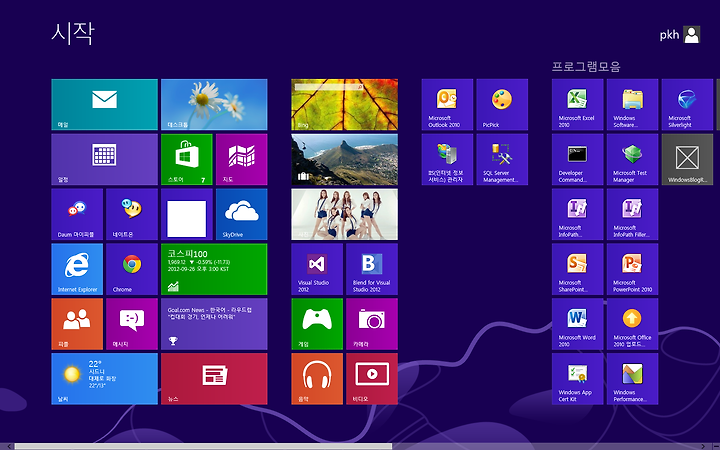Image resolution: width=720 pixels, height=450 pixels.
Task: Launch the Camera tile
Action: coord(372,324)
